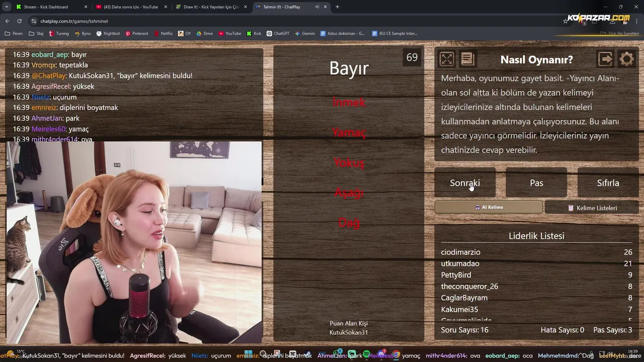Mute audio on the Tahmin Et tab
Screen dimensions: 644x362
(317, 7)
